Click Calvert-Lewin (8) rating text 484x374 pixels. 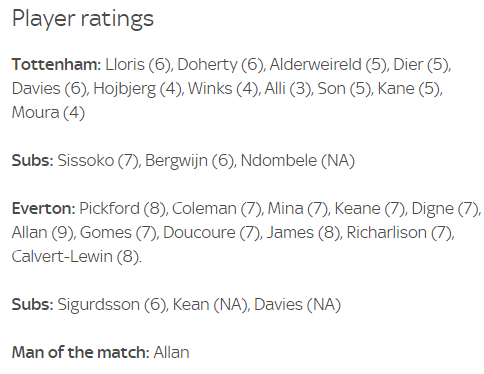click(x=76, y=257)
